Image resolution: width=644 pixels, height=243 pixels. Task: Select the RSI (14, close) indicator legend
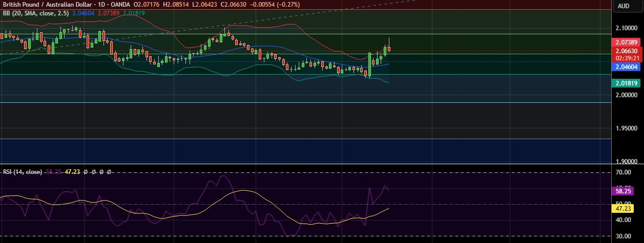tap(22, 172)
